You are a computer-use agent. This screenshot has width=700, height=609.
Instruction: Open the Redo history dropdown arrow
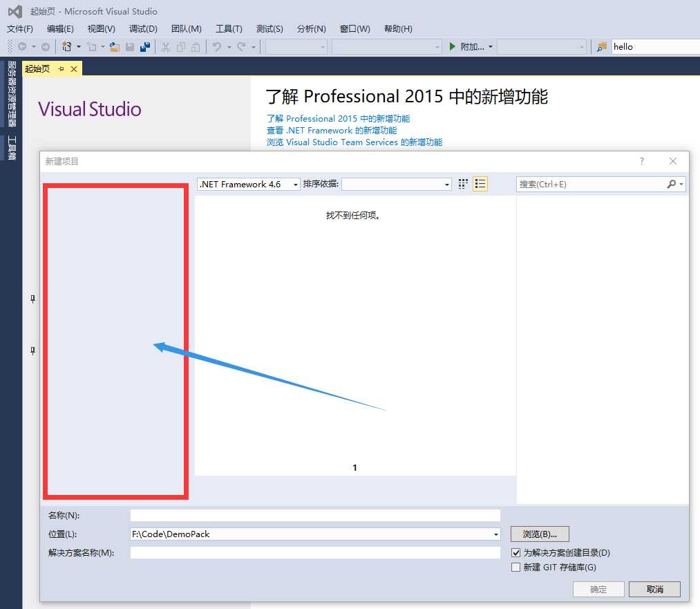[x=253, y=46]
